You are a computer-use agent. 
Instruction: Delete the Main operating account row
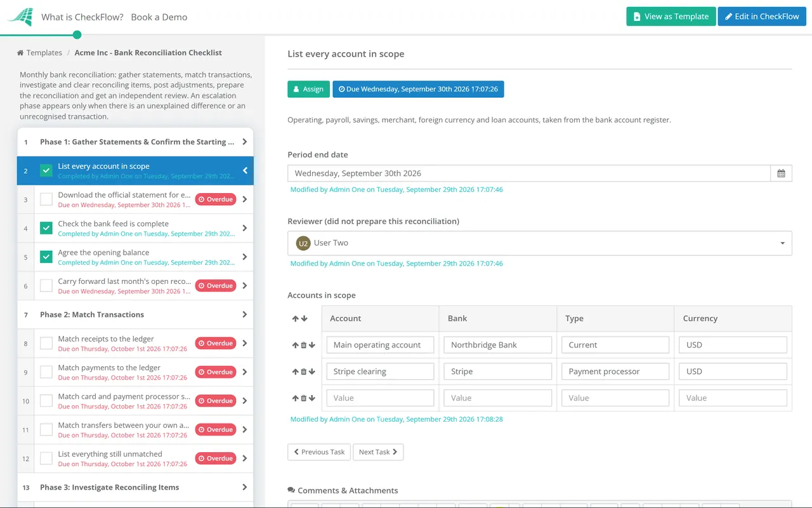pos(304,345)
